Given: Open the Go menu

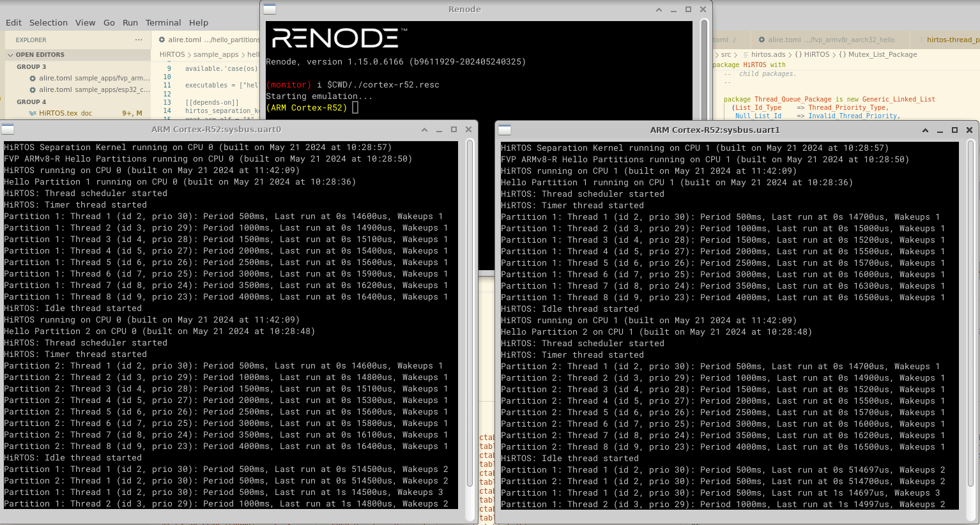Looking at the screenshot, I should 109,22.
